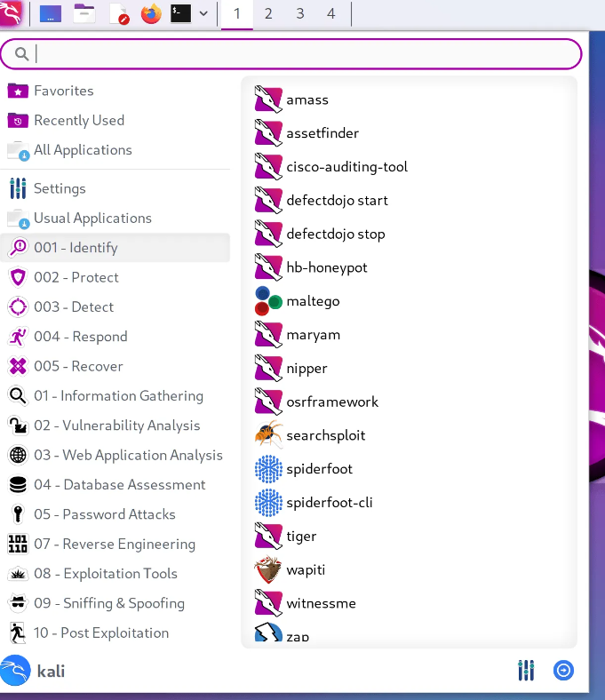Open the Recently Used category
The image size is (605, 700).
tap(115, 120)
